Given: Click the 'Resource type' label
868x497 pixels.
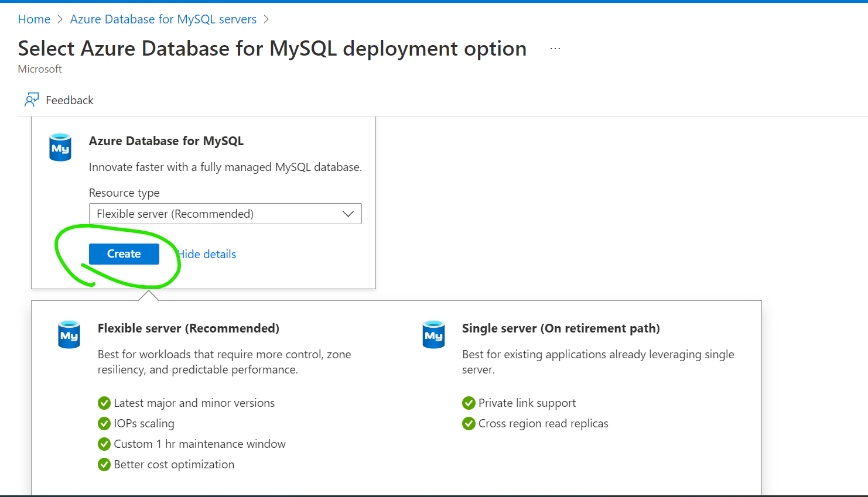Looking at the screenshot, I should click(124, 193).
